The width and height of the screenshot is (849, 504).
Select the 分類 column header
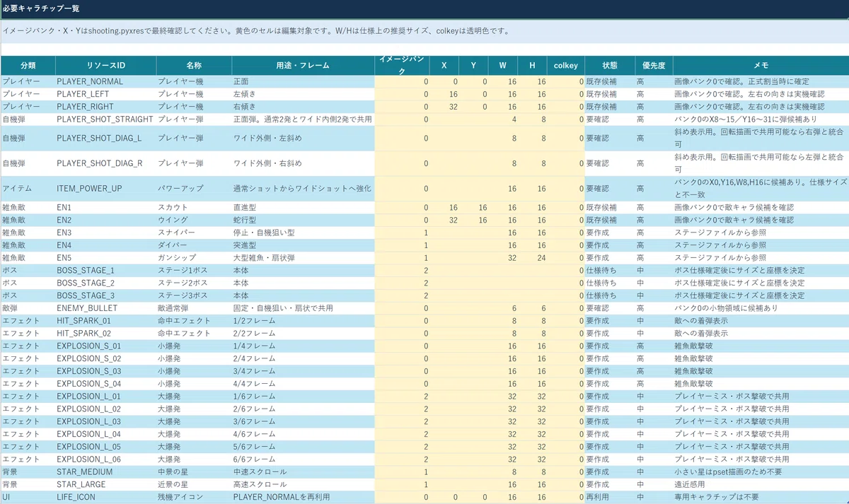point(28,65)
